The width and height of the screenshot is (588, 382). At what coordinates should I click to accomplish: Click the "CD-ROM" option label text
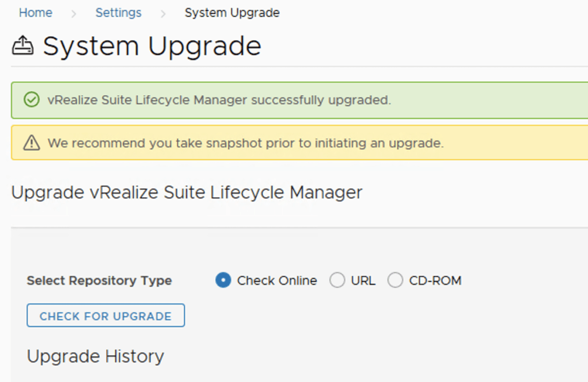pyautogui.click(x=435, y=280)
